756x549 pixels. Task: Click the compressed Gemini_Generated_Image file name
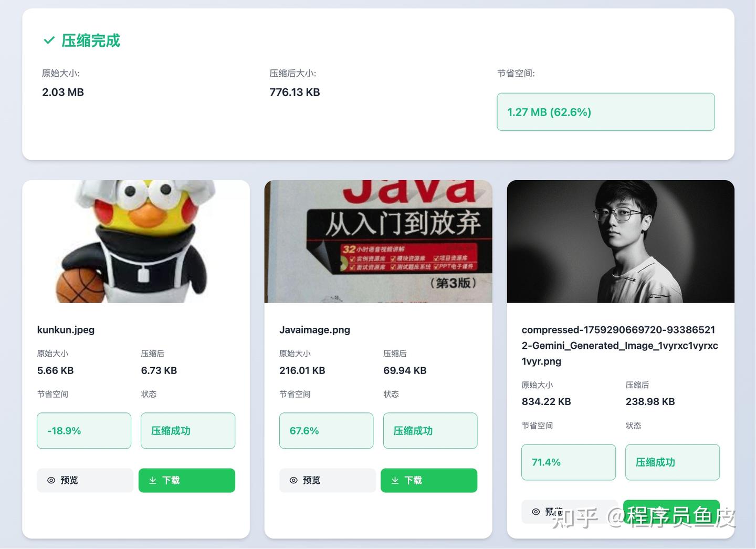point(619,345)
